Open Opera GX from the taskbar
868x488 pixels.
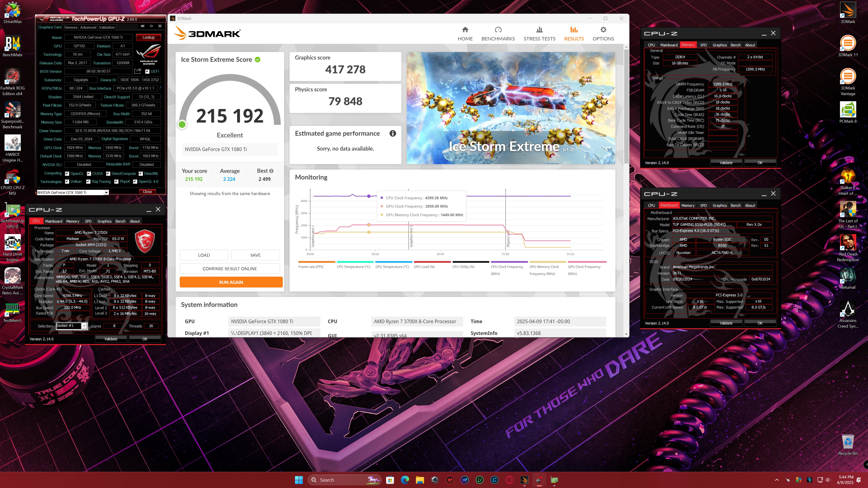coord(509,480)
